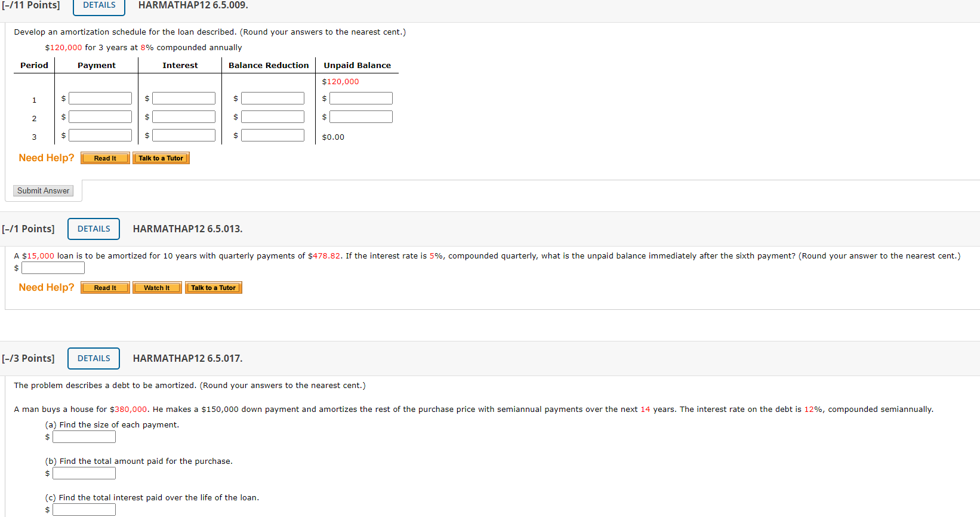Click Talk to a Tutor for problem 6.5.009
The image size is (980, 517).
pyautogui.click(x=161, y=158)
